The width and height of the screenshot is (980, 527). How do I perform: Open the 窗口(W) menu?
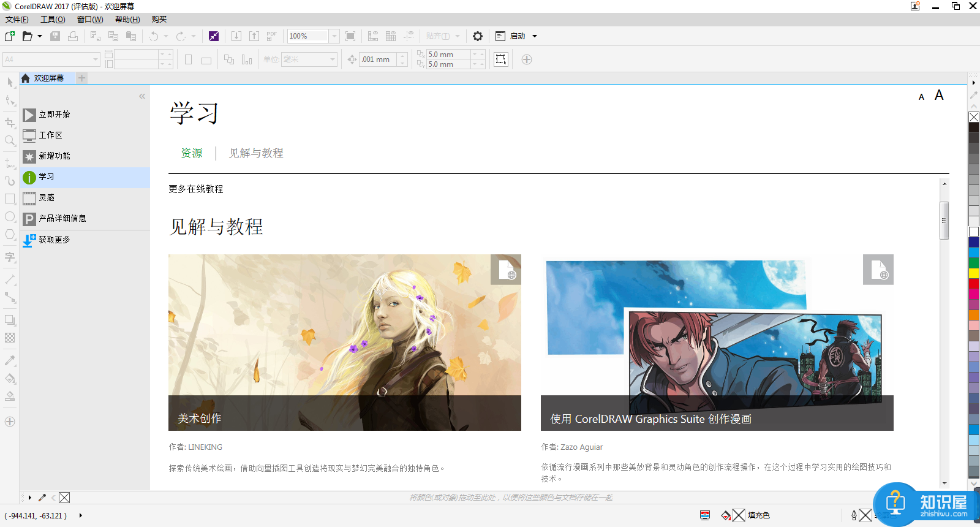click(x=90, y=20)
